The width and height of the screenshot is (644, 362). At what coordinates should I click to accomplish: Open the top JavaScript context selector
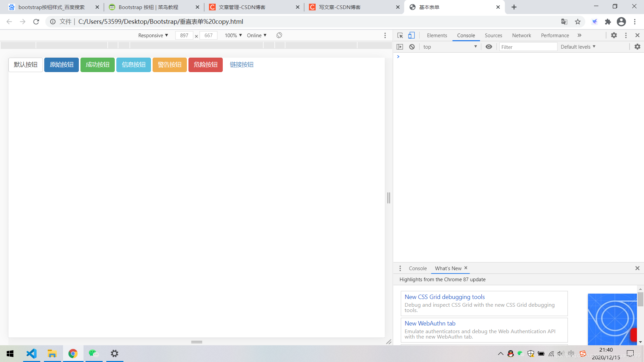click(x=449, y=47)
